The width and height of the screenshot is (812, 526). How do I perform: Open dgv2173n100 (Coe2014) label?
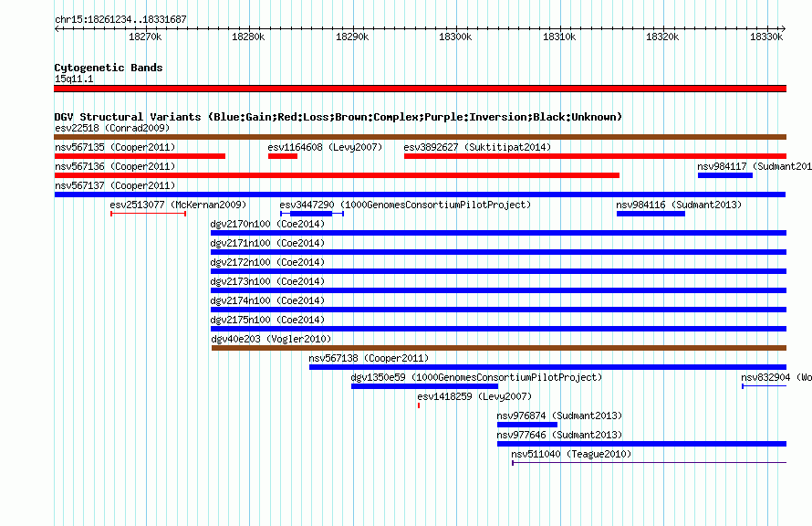(267, 281)
